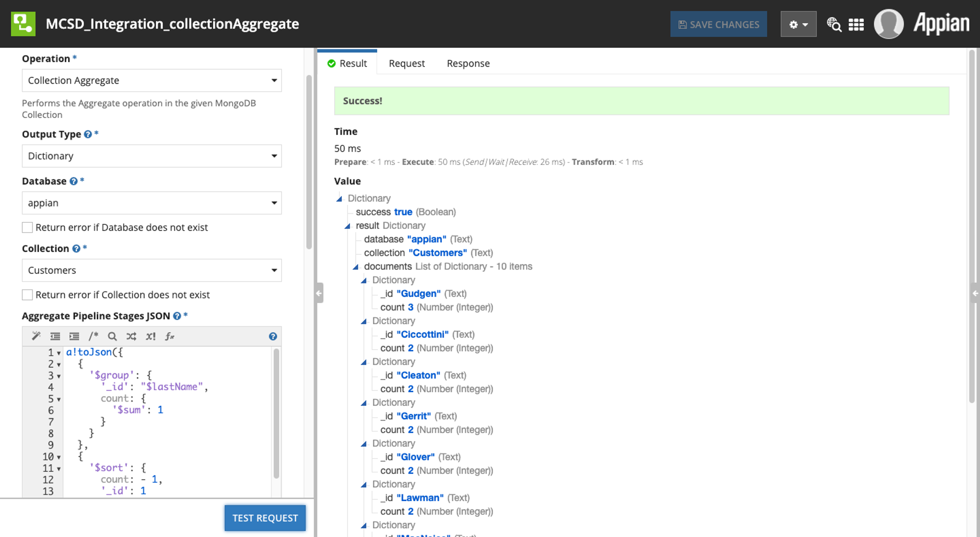Switch to the Result tab
Viewport: 980px width, 537px height.
pyautogui.click(x=347, y=63)
